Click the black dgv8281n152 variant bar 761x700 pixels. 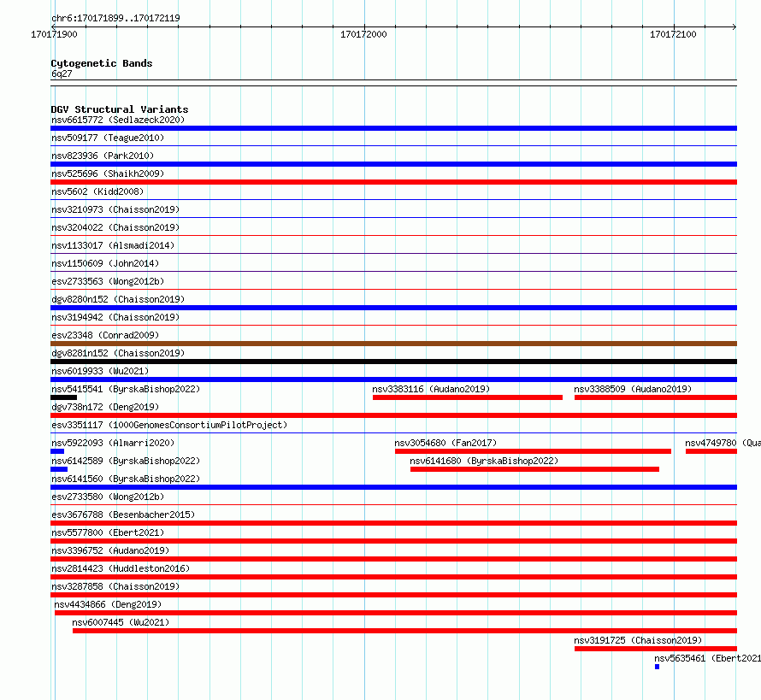393,362
